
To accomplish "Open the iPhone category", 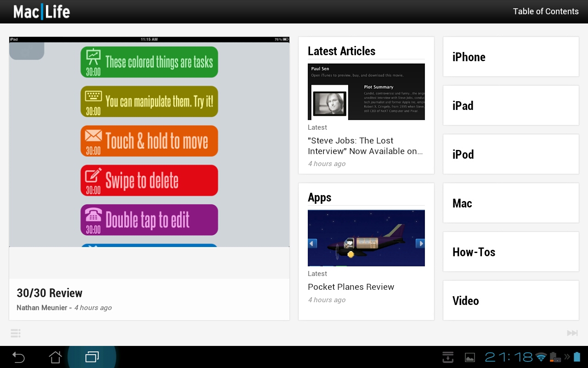I will click(511, 57).
